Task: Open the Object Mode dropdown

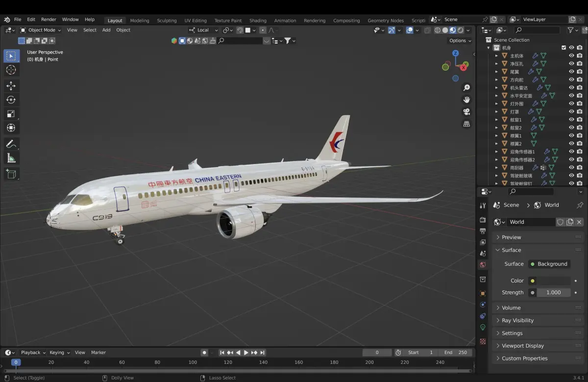Action: click(41, 30)
